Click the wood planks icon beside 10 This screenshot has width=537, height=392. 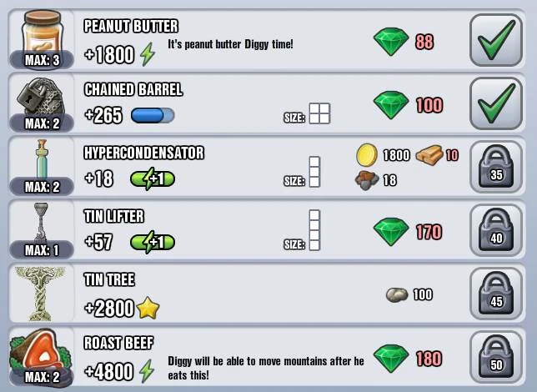(x=429, y=155)
